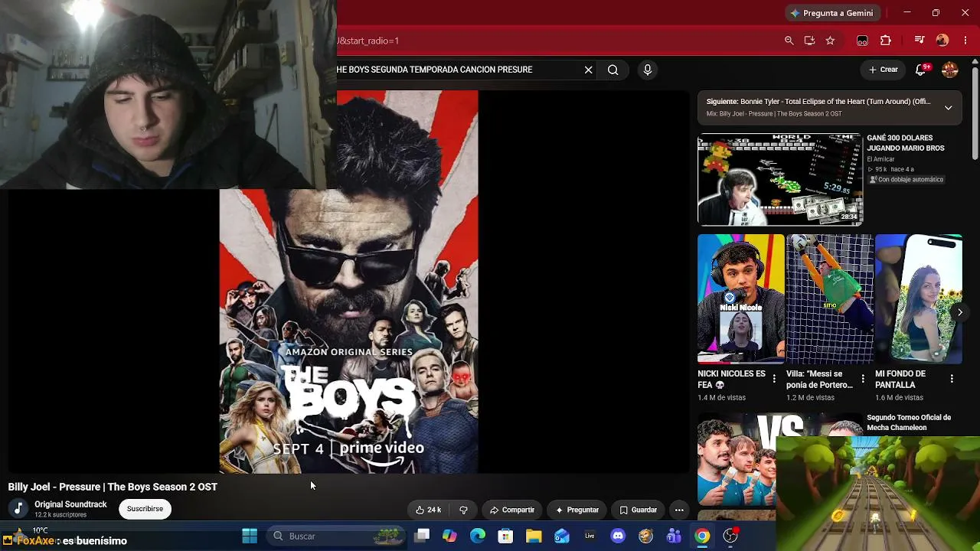Expand the Mix playlist panel chevron
The image size is (980, 551).
[948, 108]
